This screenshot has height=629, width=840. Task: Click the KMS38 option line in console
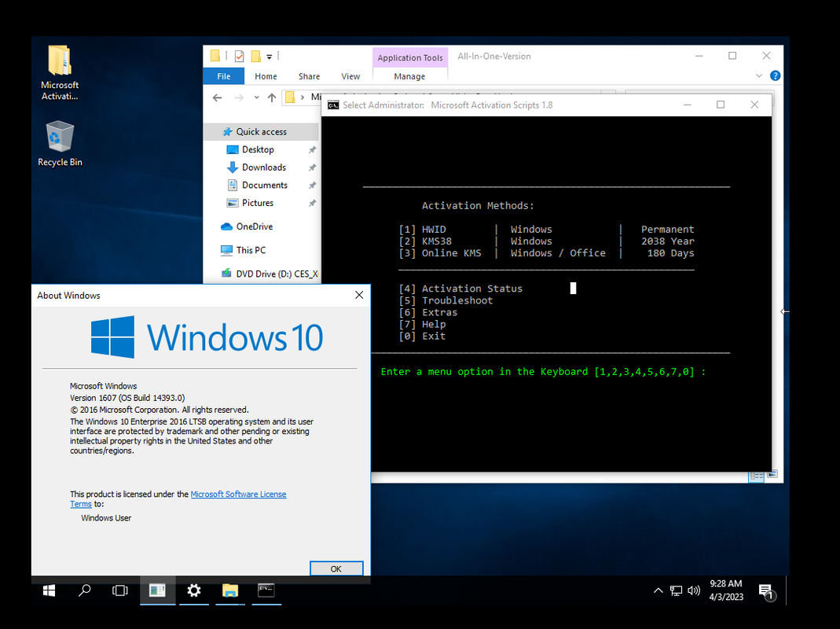[546, 241]
